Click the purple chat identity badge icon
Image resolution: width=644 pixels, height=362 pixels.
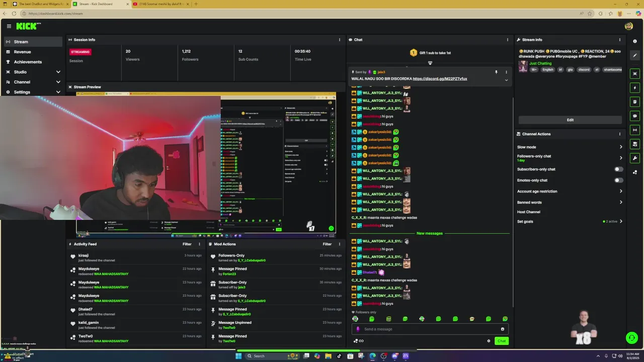[x=358, y=329]
